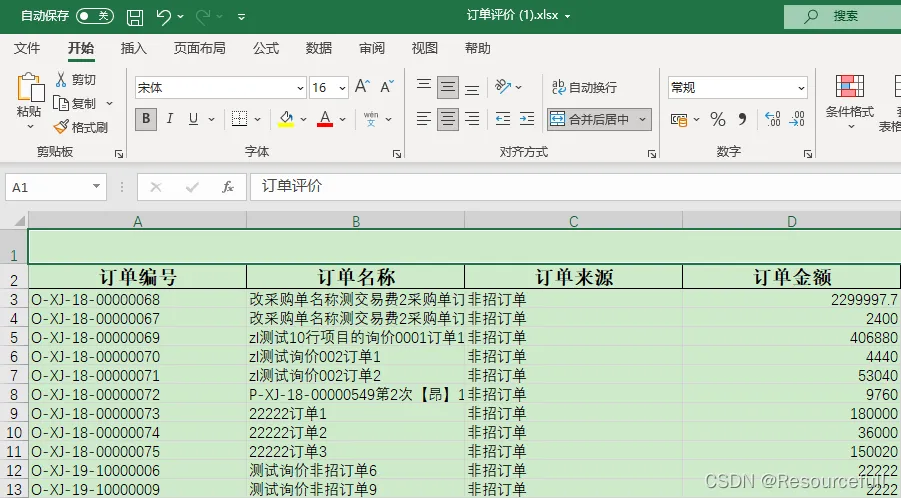
Task: Click the text orientation icon
Action: click(503, 87)
